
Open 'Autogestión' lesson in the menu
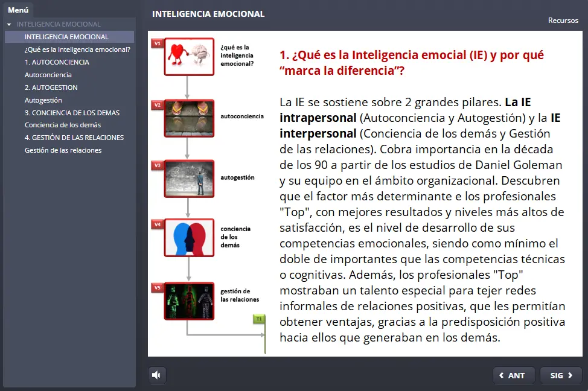[43, 100]
